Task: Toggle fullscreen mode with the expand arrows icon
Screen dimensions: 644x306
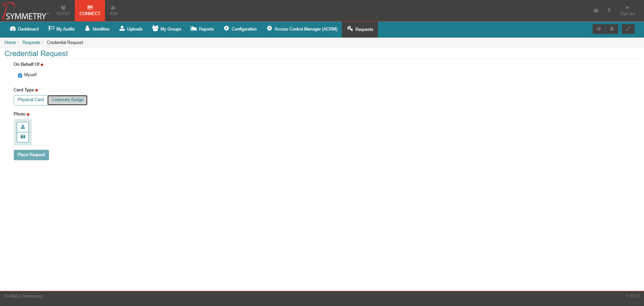Action: point(628,29)
